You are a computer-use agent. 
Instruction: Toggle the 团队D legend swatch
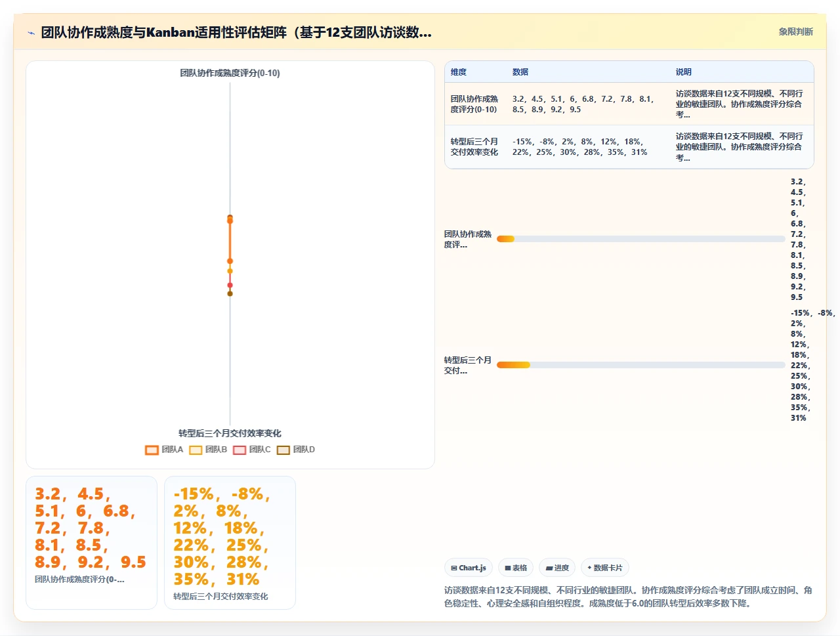pyautogui.click(x=283, y=450)
